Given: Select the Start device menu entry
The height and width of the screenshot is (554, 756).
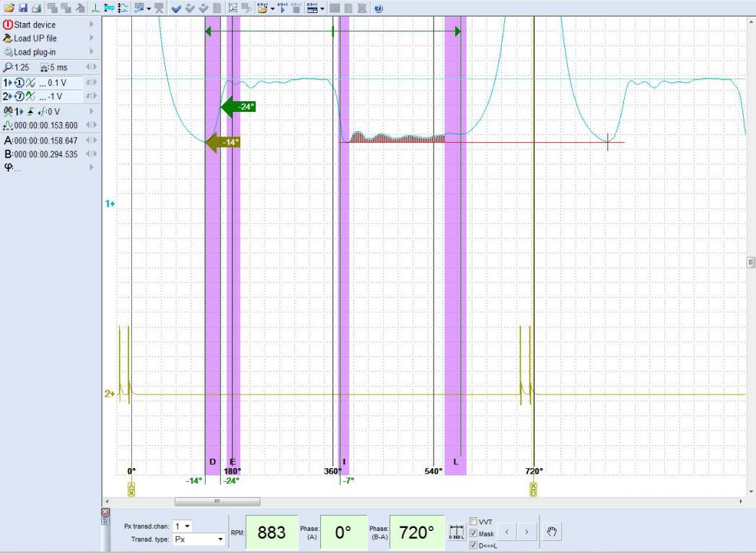Looking at the screenshot, I should [35, 25].
